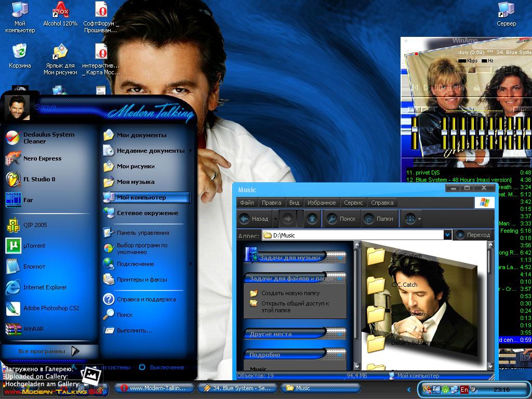Click the Winamp play button
This screenshot has height=399, width=532.
(427, 88)
